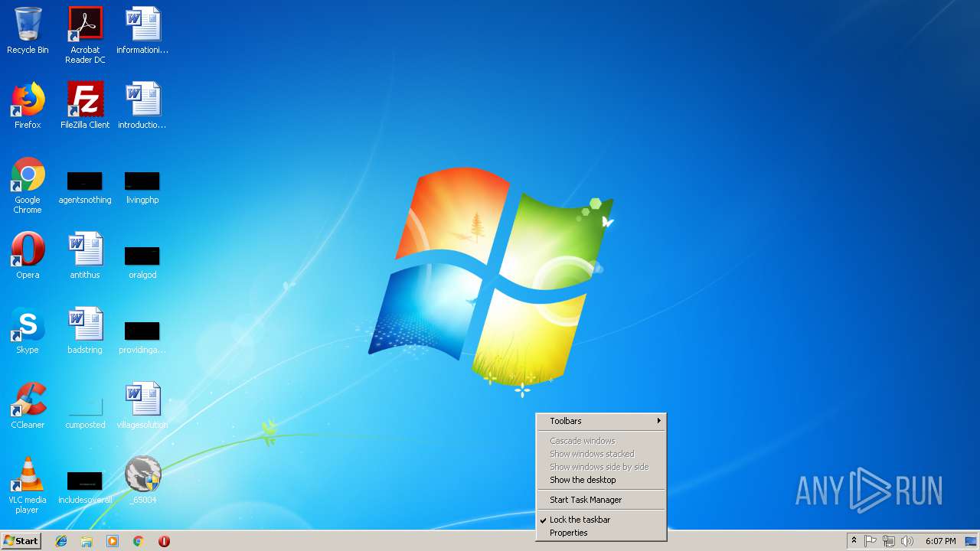Select FileZilla Client shortcut
Image resolution: width=980 pixels, height=551 pixels.
[85, 106]
